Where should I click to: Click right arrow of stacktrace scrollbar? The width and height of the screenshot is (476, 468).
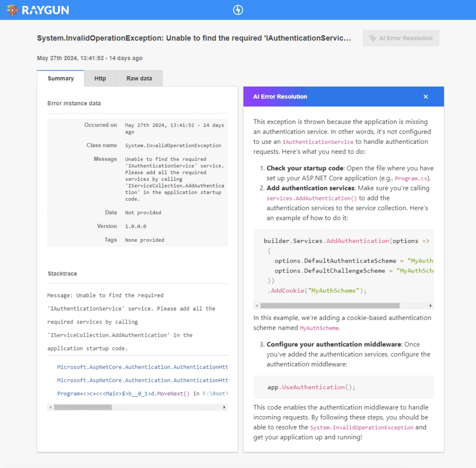click(x=224, y=407)
